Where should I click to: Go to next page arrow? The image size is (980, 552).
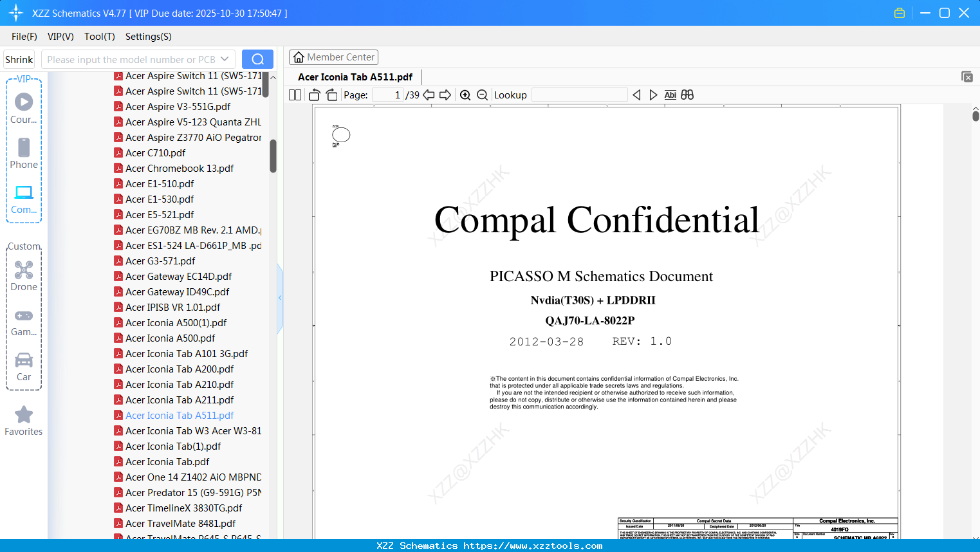(x=445, y=95)
